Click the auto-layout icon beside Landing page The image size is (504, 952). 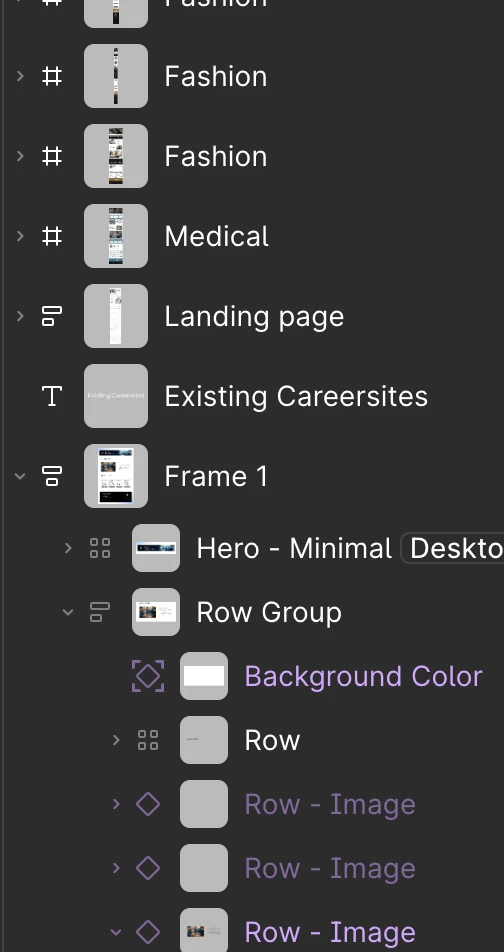(x=52, y=316)
